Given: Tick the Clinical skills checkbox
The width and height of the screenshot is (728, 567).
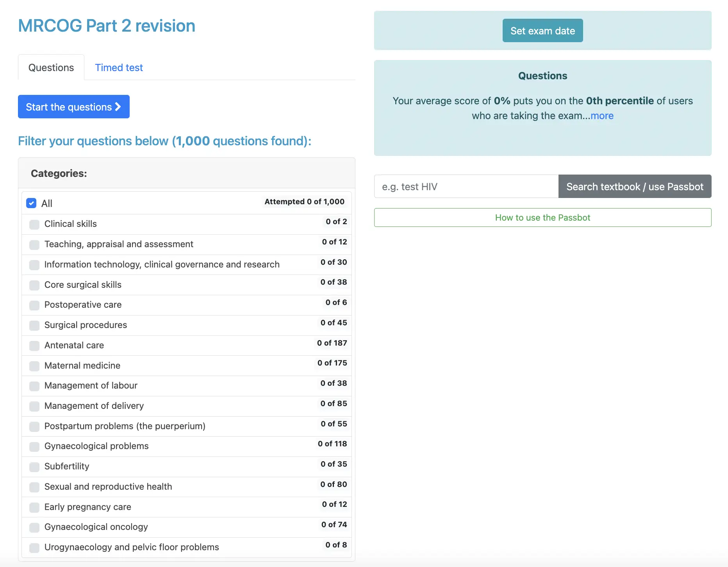Looking at the screenshot, I should [34, 225].
